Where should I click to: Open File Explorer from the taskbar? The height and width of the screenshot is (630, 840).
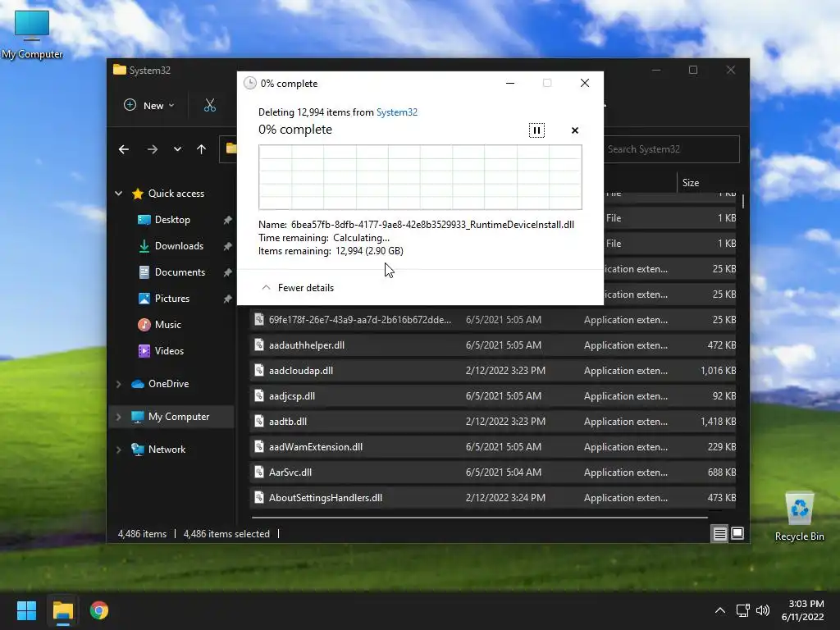[62, 610]
